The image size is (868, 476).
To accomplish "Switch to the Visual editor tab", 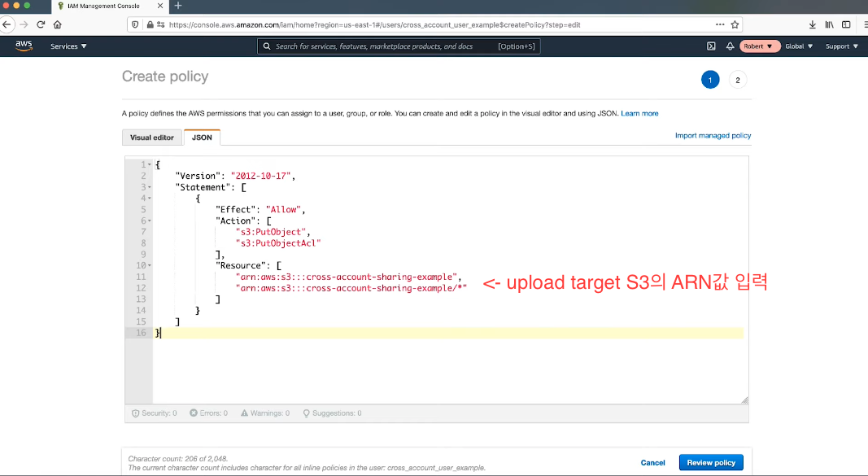I will (x=152, y=138).
